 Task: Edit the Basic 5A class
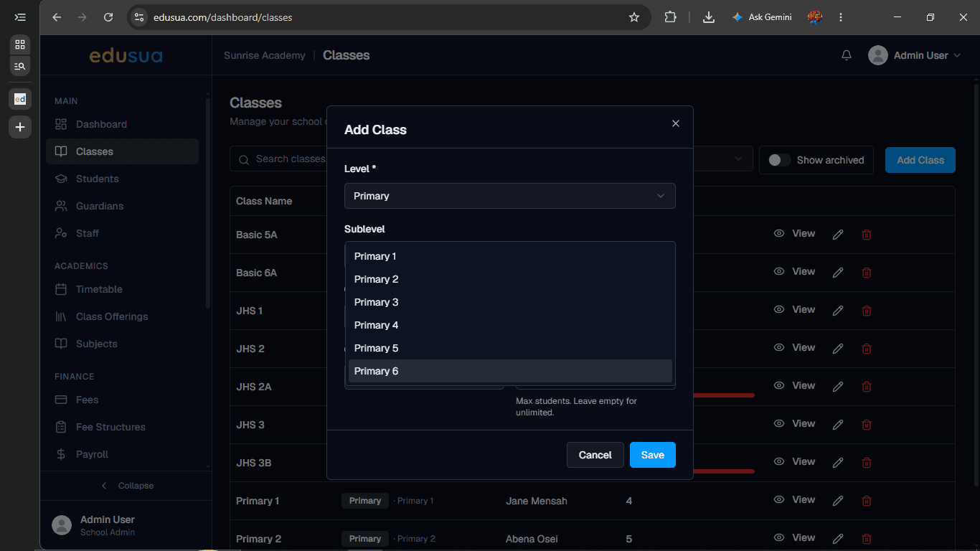[x=837, y=234]
